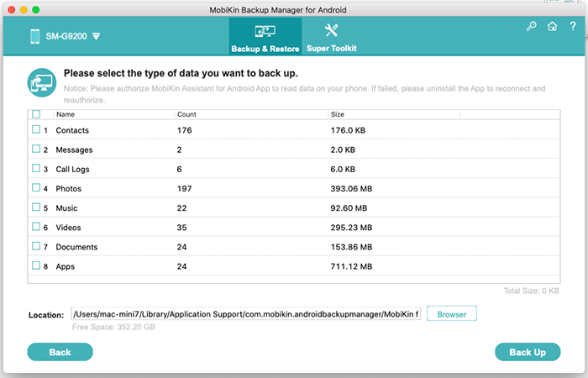Click the Size column header
588x378 pixels.
click(338, 114)
